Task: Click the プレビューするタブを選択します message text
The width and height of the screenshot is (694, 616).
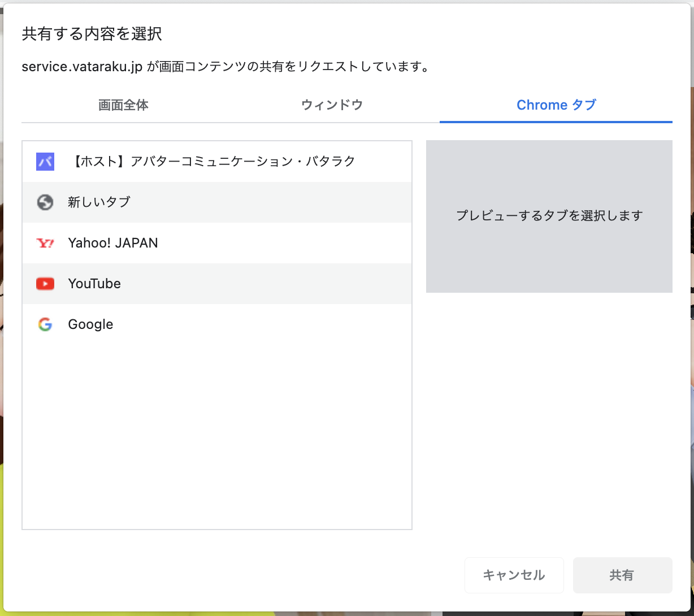Action: point(549,216)
